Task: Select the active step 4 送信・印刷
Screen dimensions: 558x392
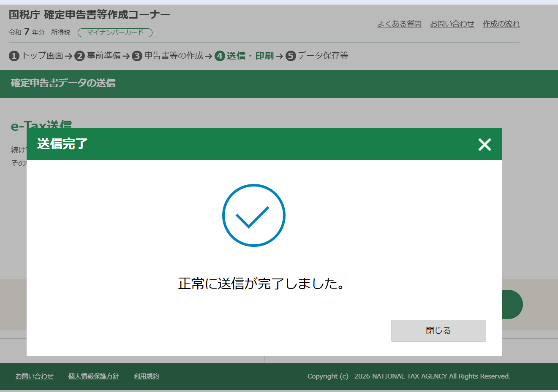Action: pyautogui.click(x=245, y=56)
